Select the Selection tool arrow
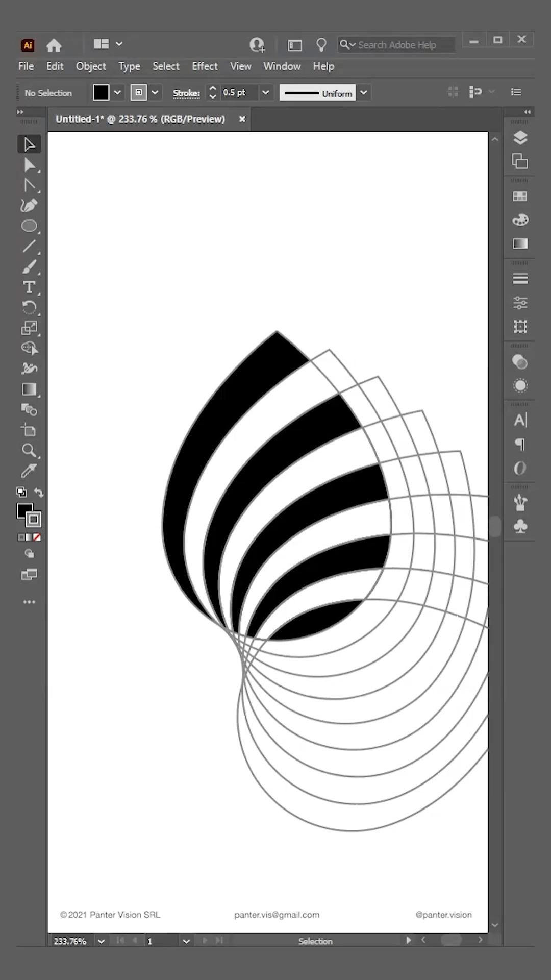The width and height of the screenshot is (551, 980). tap(29, 144)
